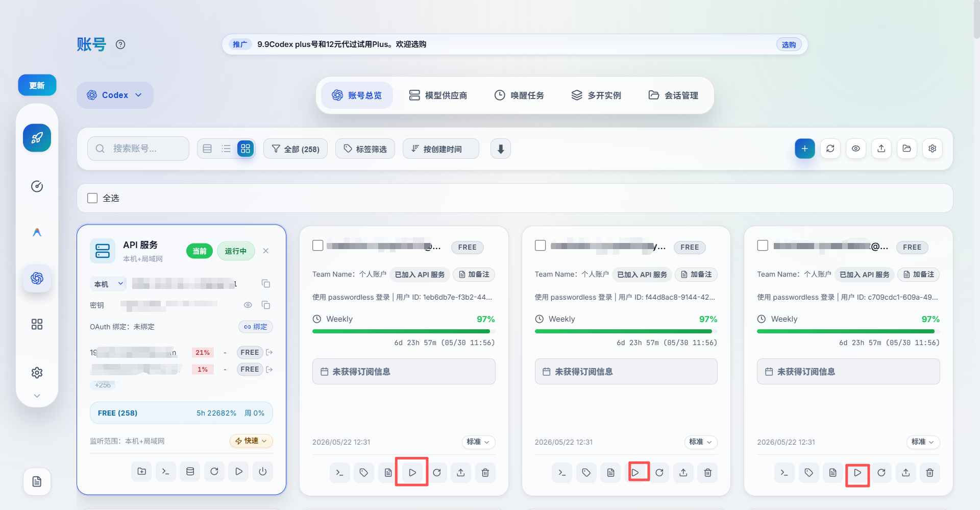
Task: Select the blue A-shaped logo in sidebar
Action: pyautogui.click(x=37, y=232)
